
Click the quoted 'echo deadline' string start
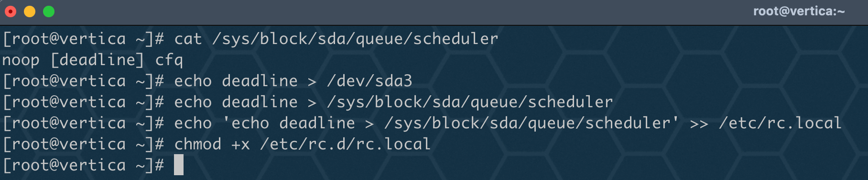coord(289,123)
